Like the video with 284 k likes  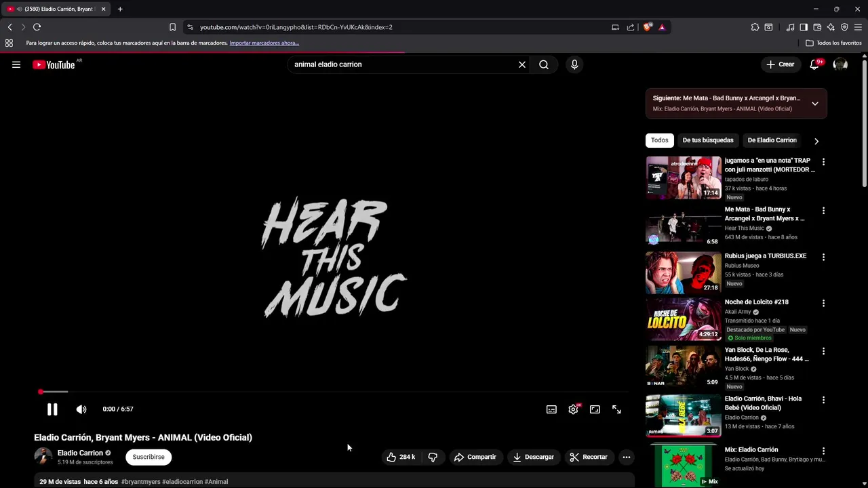[x=401, y=457]
